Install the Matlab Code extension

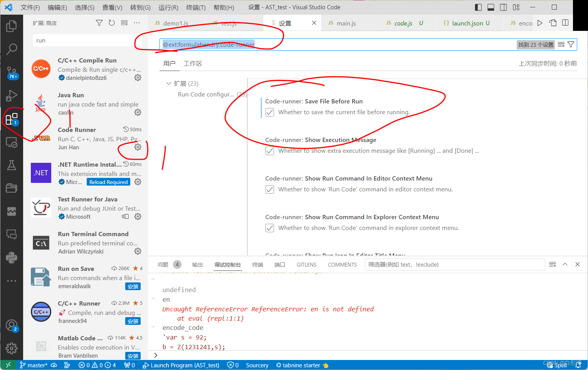coord(133,356)
